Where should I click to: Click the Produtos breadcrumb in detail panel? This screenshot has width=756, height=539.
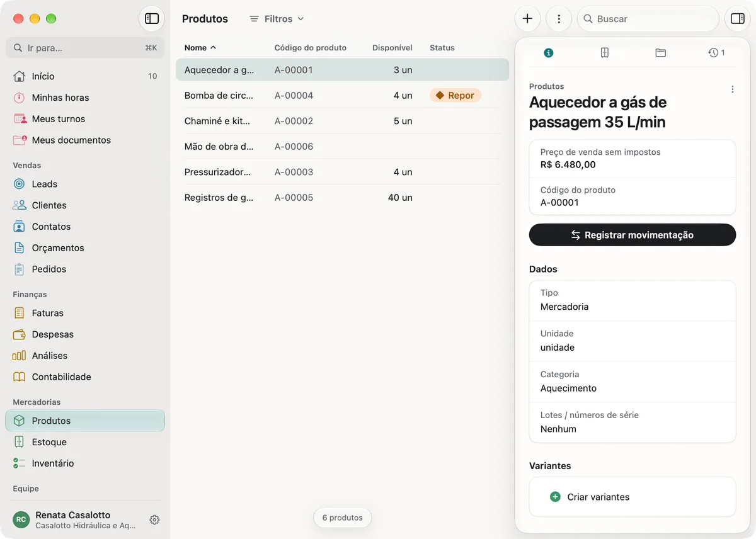coord(547,86)
